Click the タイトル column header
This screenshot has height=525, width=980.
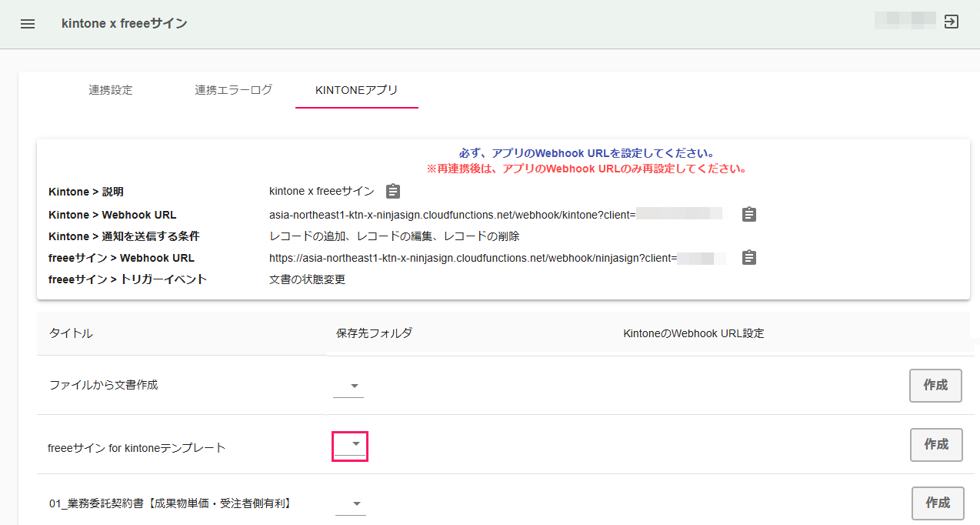pos(71,333)
